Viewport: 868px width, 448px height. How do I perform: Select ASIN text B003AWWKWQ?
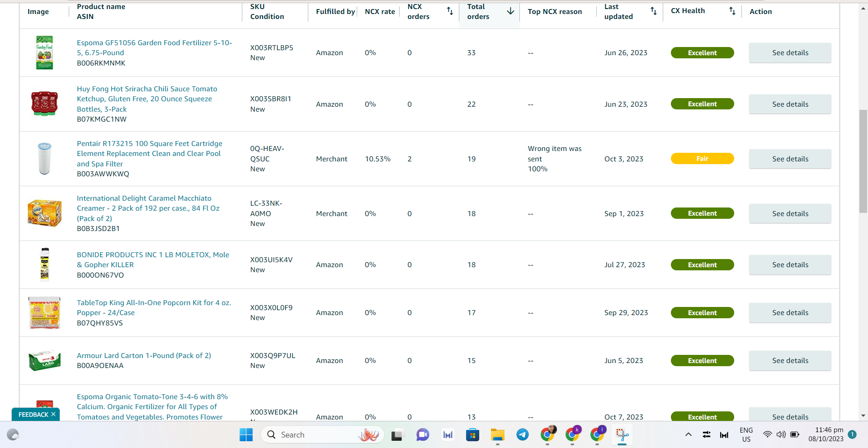(x=103, y=174)
